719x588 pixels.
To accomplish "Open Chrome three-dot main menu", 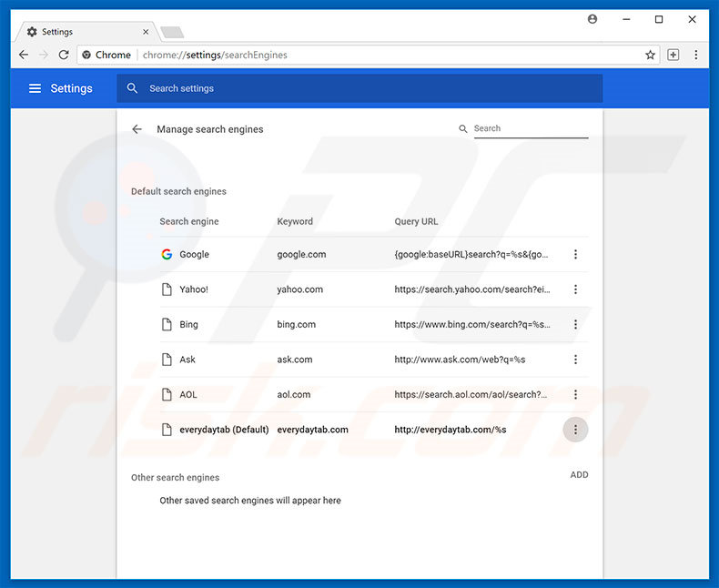I will coord(696,55).
